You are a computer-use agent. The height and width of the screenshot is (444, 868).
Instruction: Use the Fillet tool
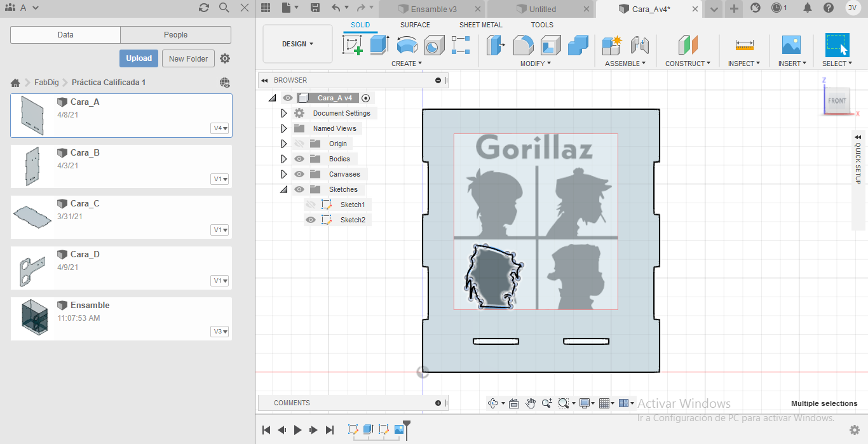point(523,45)
